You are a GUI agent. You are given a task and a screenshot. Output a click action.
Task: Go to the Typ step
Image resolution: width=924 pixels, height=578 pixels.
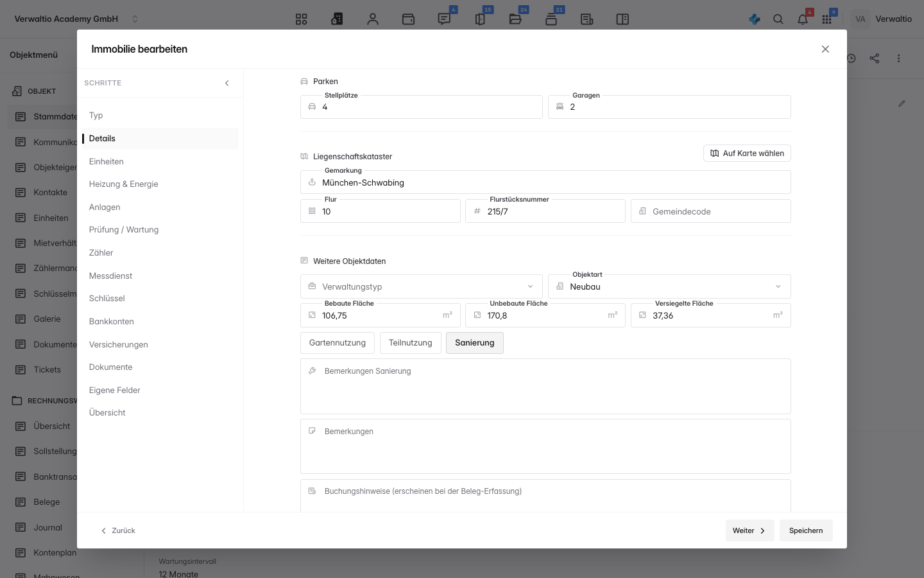pos(160,116)
